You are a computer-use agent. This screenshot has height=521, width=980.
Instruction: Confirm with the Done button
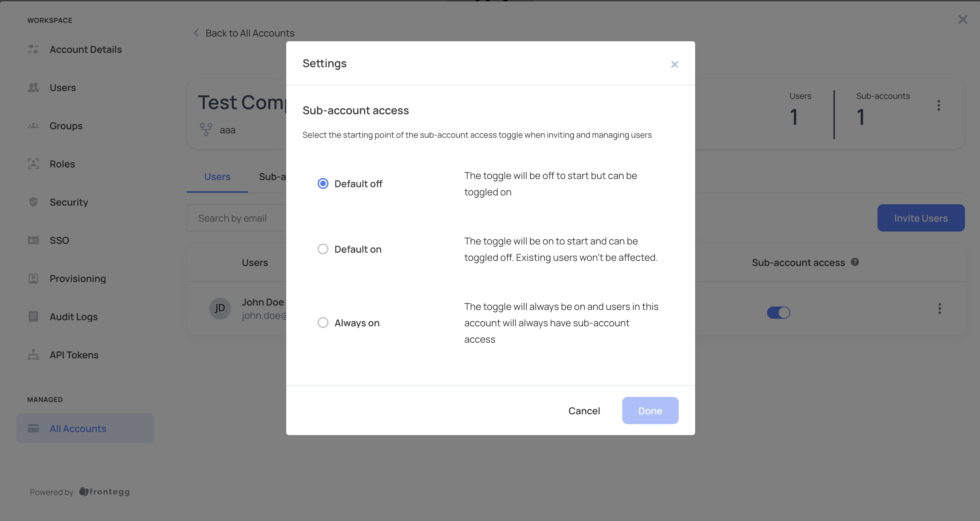click(650, 411)
